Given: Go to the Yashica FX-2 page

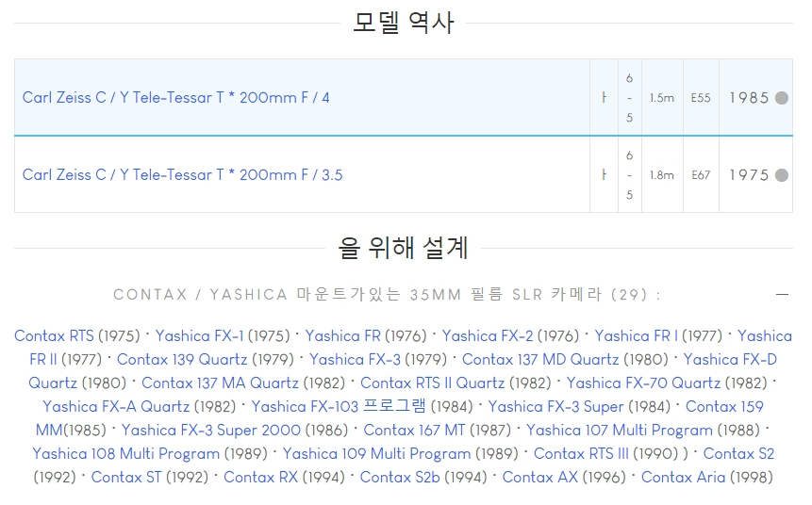Looking at the screenshot, I should pos(487,336).
